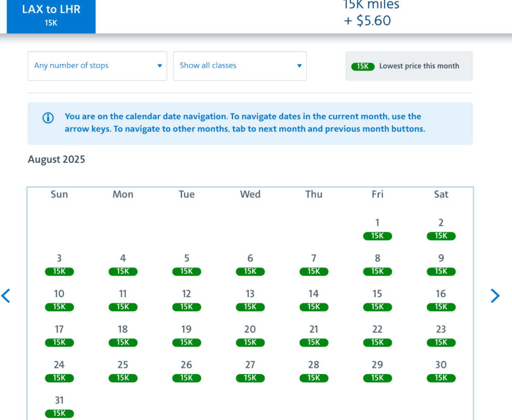Image resolution: width=512 pixels, height=420 pixels.
Task: Choose Friday, August 15
Action: coord(377,300)
